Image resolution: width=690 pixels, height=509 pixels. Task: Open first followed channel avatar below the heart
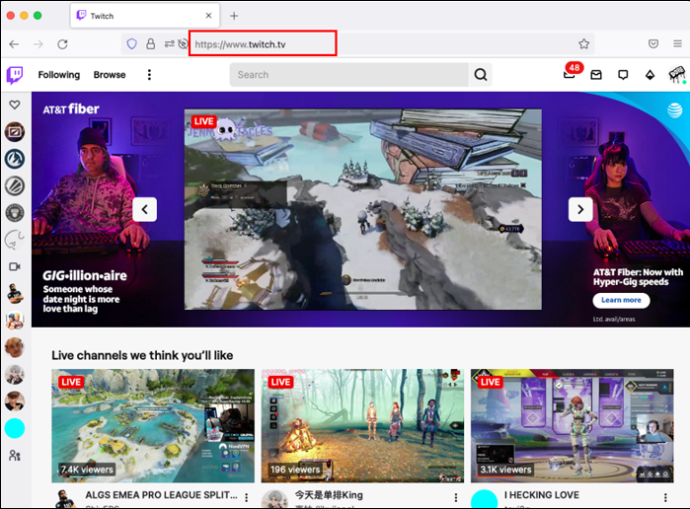click(x=15, y=132)
